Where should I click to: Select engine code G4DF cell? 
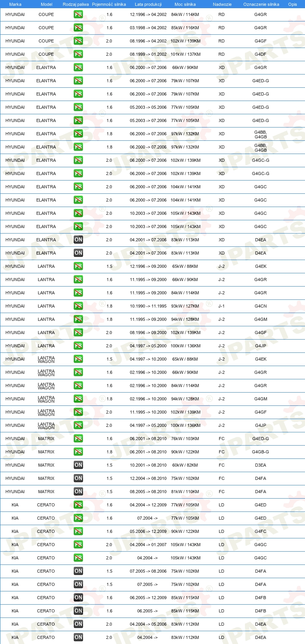pyautogui.click(x=261, y=54)
